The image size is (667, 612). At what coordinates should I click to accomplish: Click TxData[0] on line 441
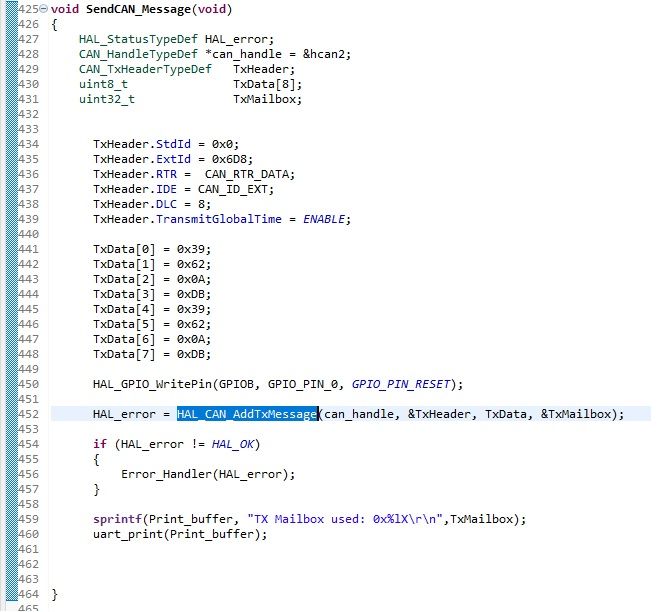tap(124, 249)
